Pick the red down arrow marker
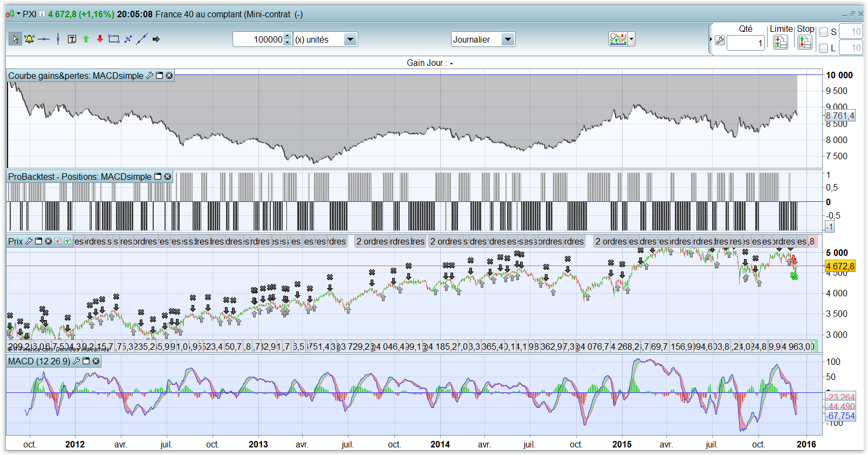This screenshot has width=868, height=455. click(x=100, y=39)
